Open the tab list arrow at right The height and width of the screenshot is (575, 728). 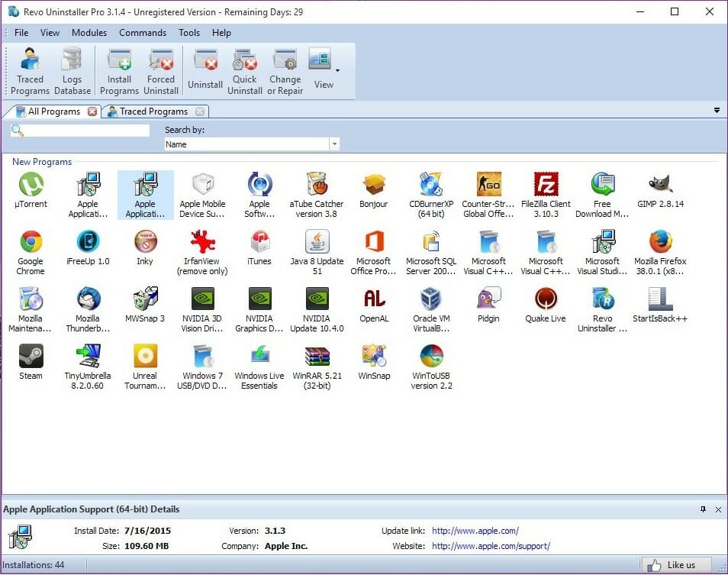point(717,111)
